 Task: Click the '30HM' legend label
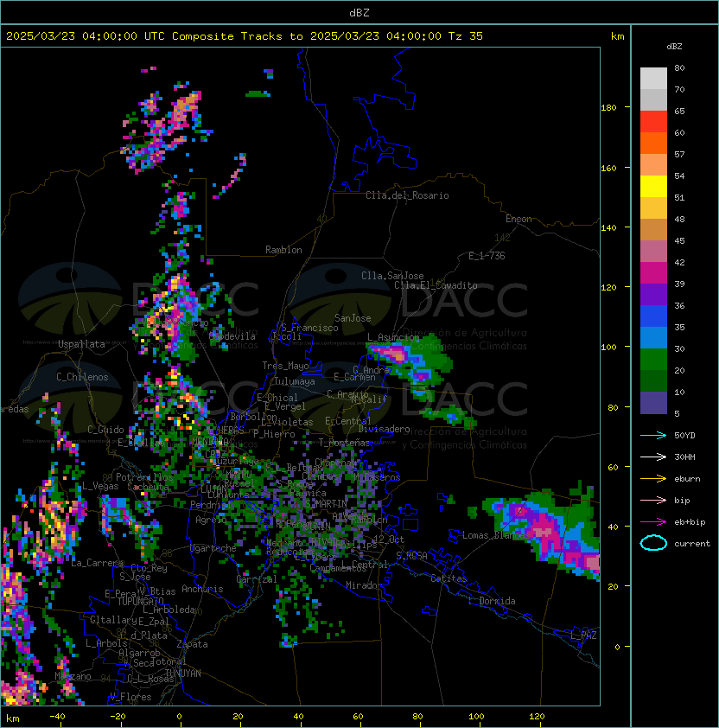tap(684, 457)
